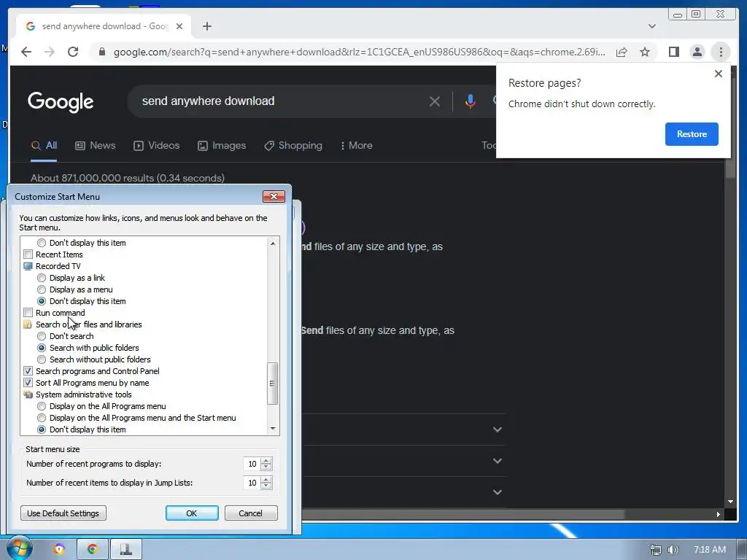Select 'Display on the All Programs menu'

[x=42, y=406]
